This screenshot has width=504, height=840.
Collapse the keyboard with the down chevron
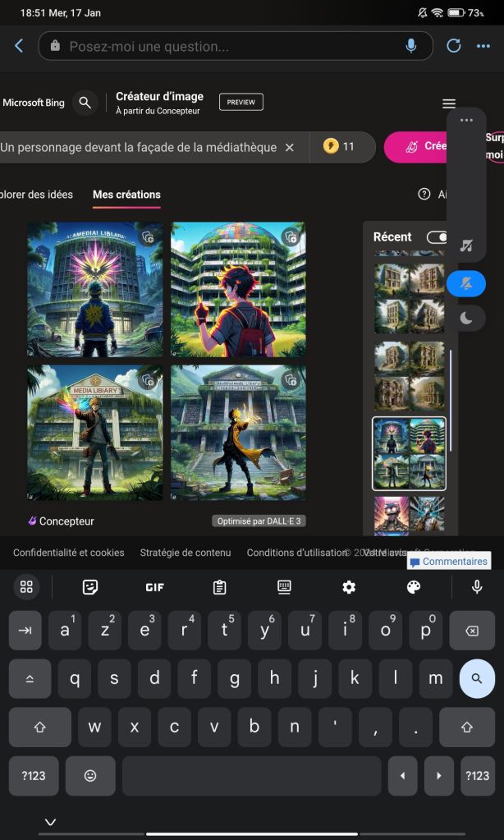coord(50,821)
